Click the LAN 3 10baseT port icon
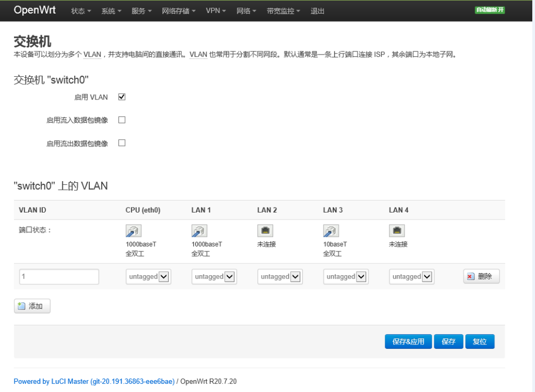The image size is (535, 392). click(331, 230)
